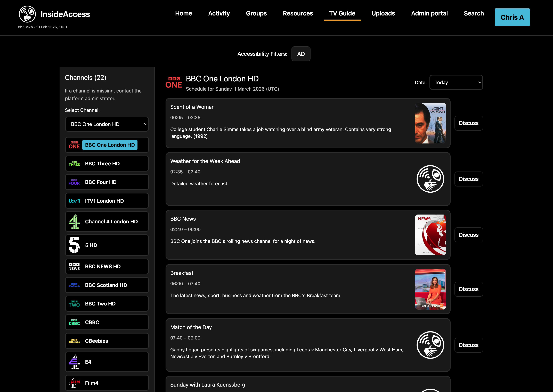The width and height of the screenshot is (553, 392).
Task: Open the Date dropdown showing Today
Action: point(456,82)
